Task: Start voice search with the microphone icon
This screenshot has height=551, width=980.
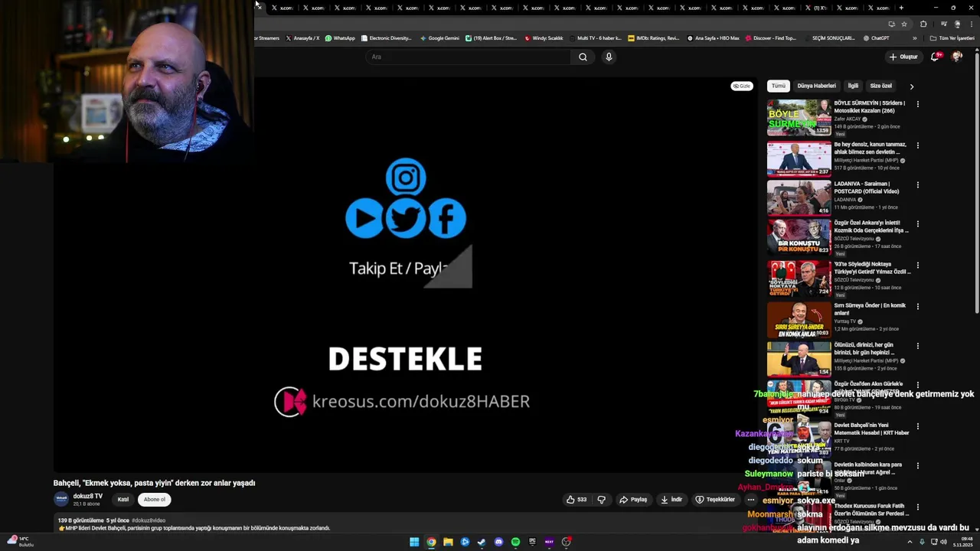Action: pyautogui.click(x=609, y=57)
